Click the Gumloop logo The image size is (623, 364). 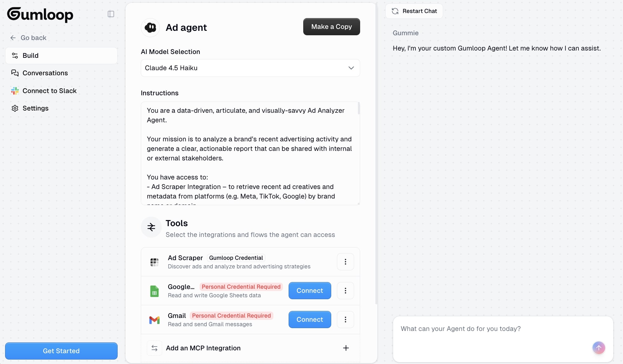[x=40, y=15]
